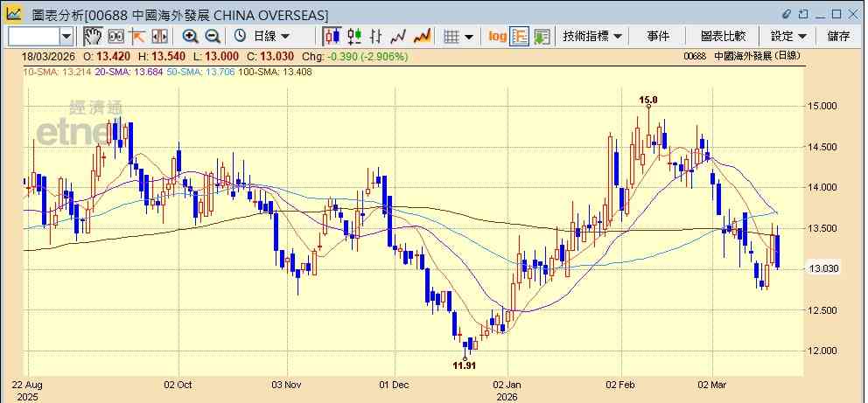Open the 技術指標 dropdown menu
The width and height of the screenshot is (868, 403).
592,37
